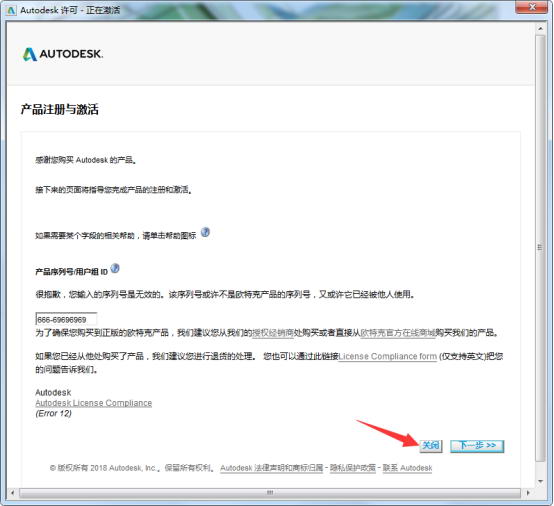
Task: Click the 产品注册与激活 heading
Action: [59, 110]
